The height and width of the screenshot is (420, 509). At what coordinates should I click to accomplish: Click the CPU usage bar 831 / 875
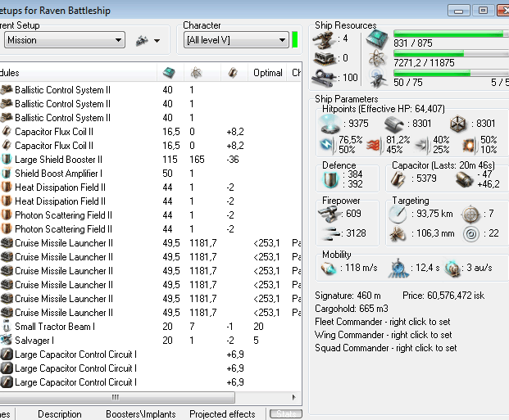[452, 34]
